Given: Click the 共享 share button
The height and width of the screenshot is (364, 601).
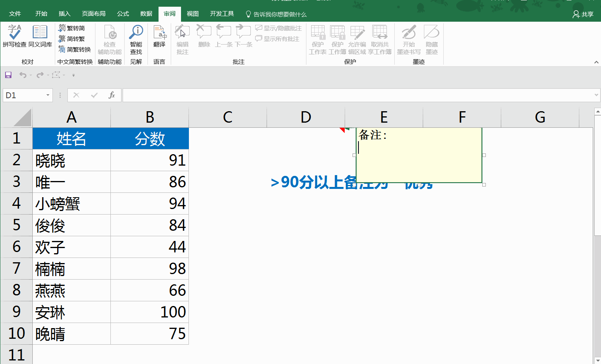Looking at the screenshot, I should click(583, 13).
